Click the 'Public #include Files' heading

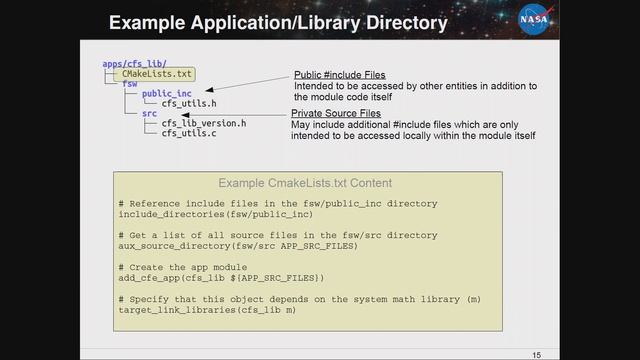(x=340, y=75)
